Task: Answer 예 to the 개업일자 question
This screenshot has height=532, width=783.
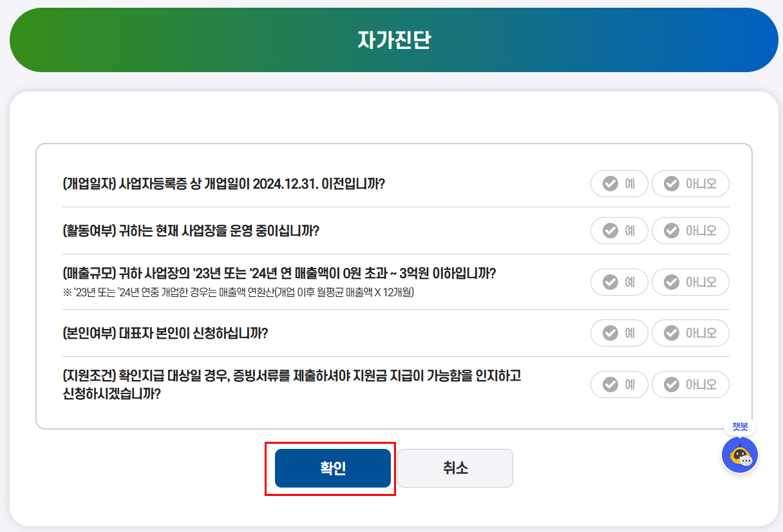Action: pos(619,184)
